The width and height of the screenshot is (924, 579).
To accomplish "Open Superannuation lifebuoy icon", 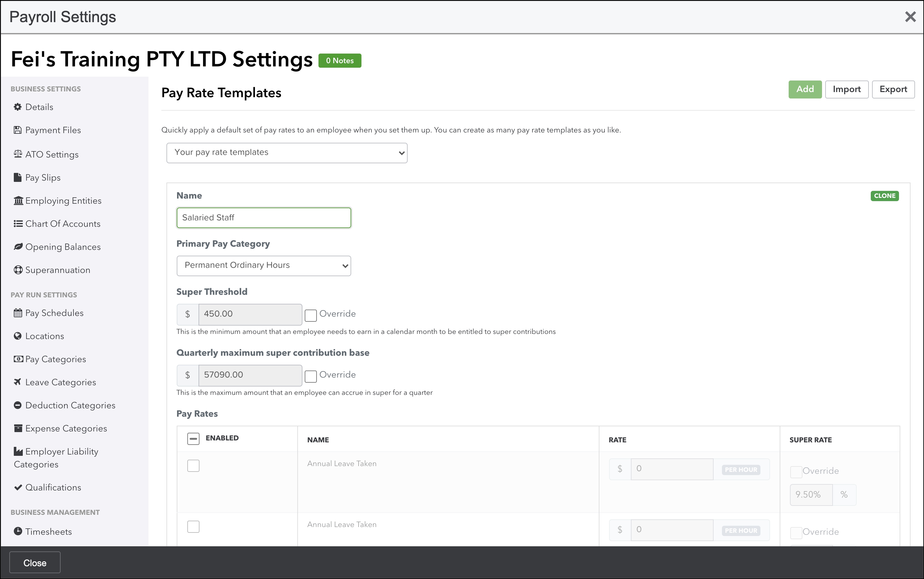I will click(18, 270).
